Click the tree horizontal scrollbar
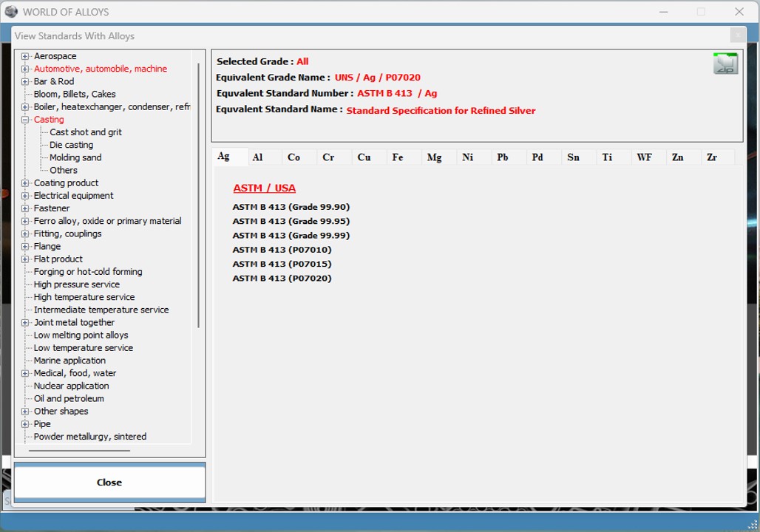760x532 pixels. 80,451
